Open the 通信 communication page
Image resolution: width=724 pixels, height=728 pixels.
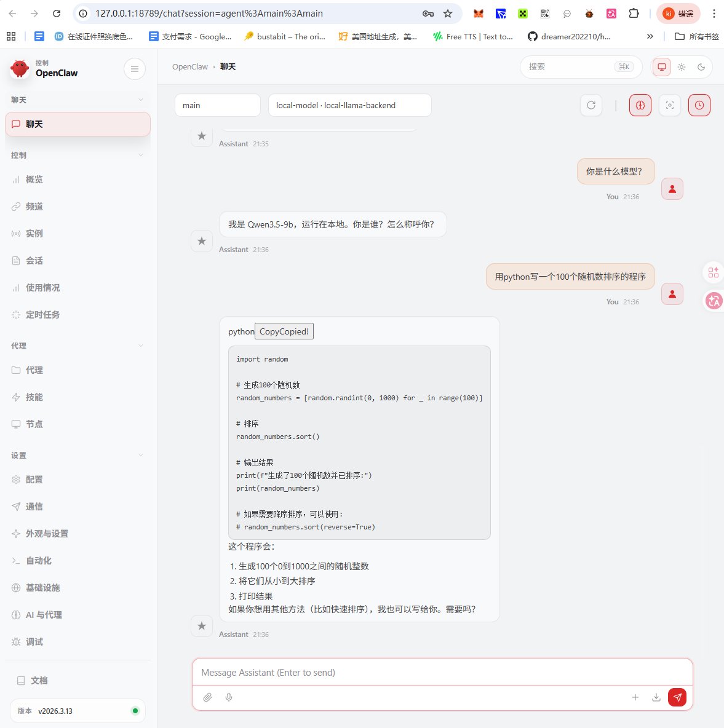coord(78,507)
